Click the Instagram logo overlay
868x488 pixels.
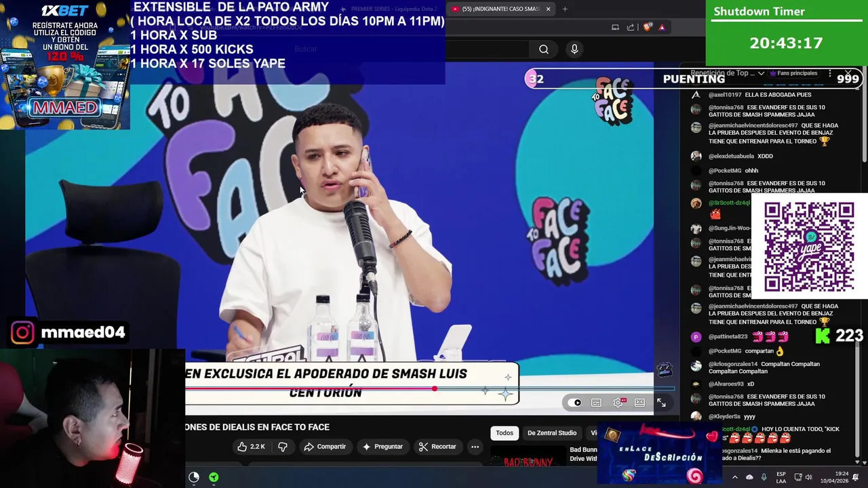(22, 333)
